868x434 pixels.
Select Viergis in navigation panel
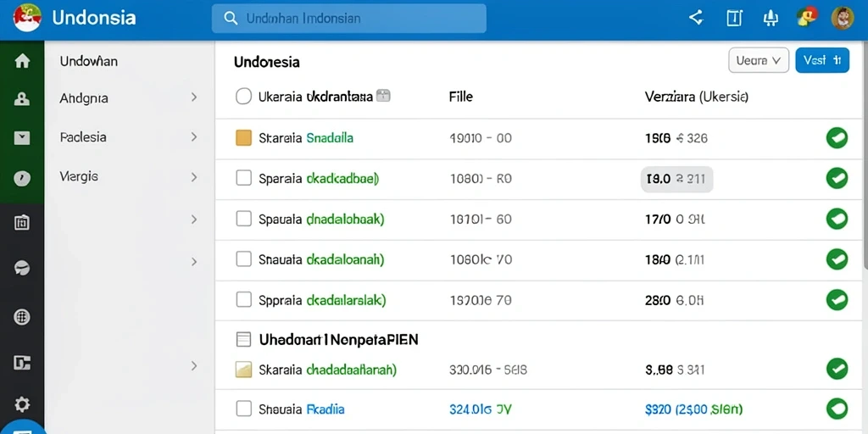[x=79, y=176]
